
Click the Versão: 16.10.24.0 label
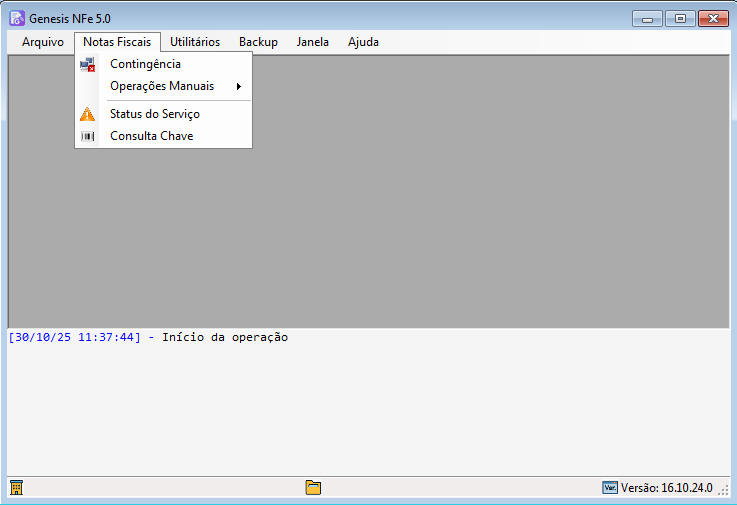point(666,488)
